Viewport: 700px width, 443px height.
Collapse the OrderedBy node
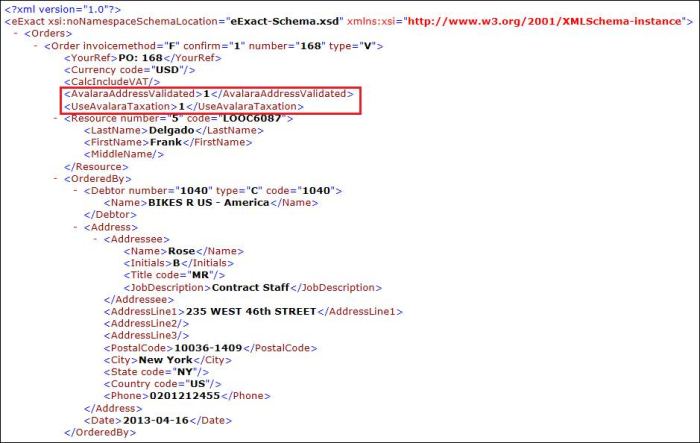[55, 179]
